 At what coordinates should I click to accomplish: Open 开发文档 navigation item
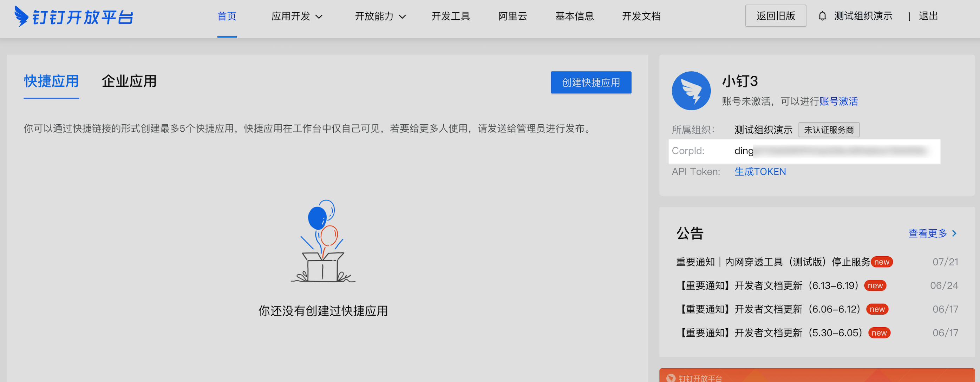click(x=641, y=17)
